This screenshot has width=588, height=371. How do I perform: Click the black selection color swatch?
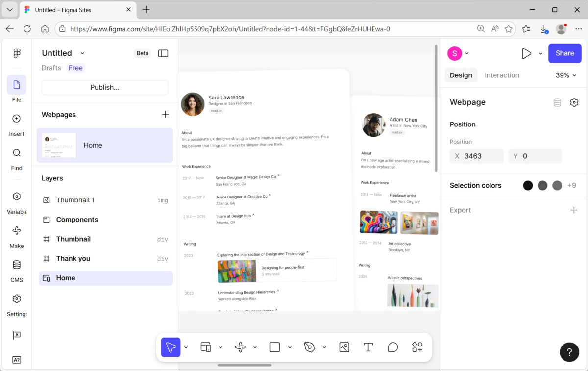528,186
